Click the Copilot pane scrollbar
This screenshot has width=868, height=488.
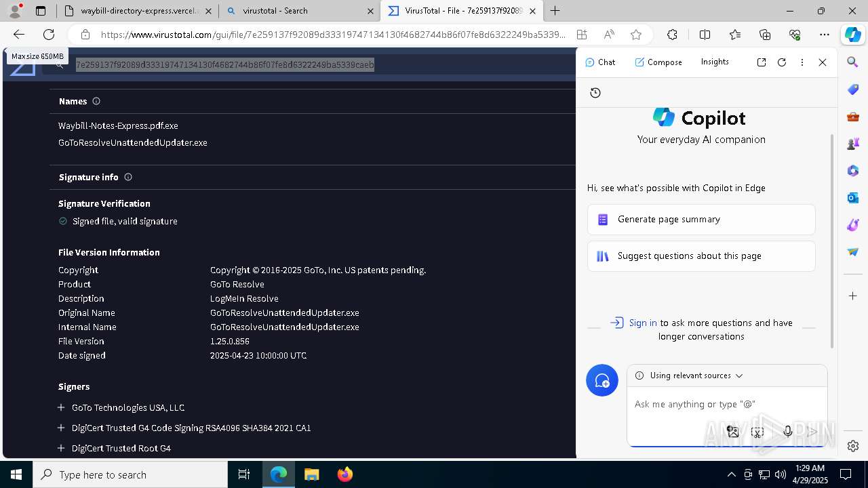click(833, 241)
